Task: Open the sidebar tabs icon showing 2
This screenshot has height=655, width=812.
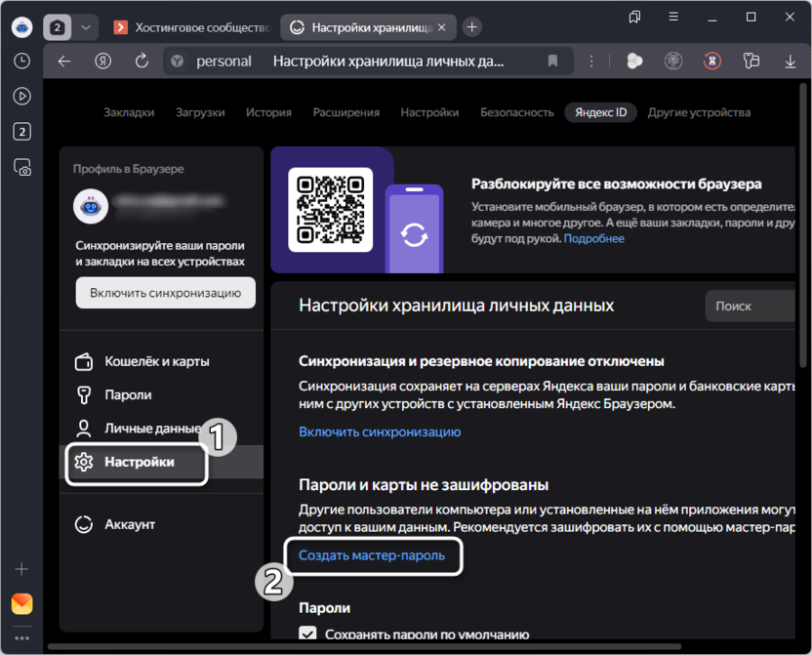Action: tap(21, 132)
